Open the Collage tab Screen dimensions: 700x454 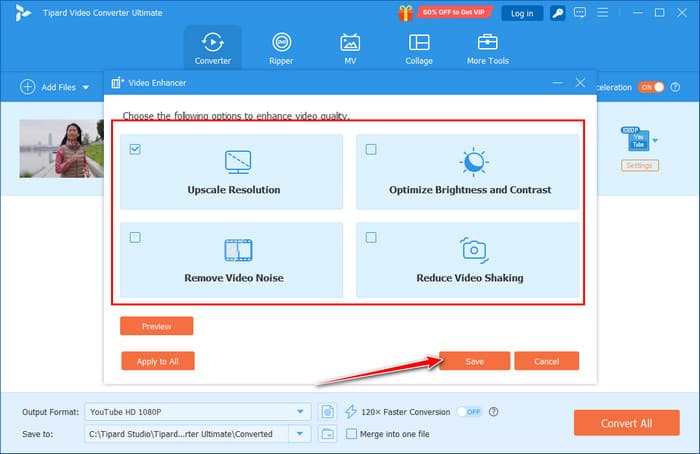pos(419,49)
